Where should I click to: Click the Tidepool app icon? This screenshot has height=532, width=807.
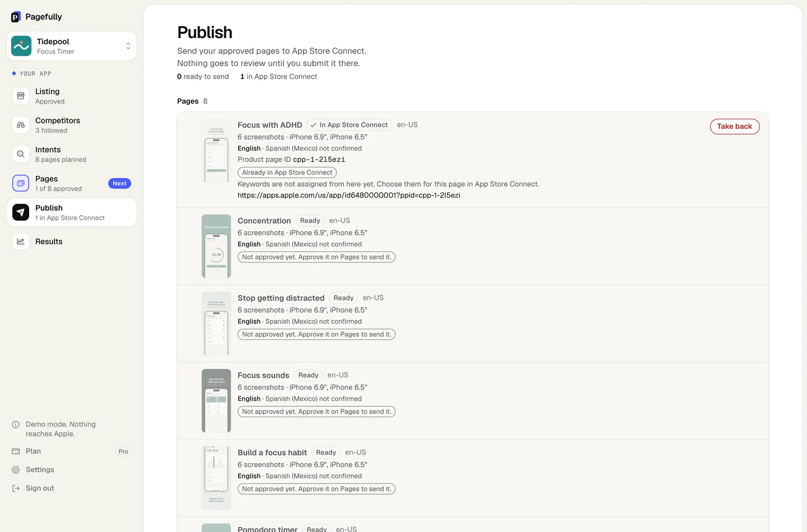click(21, 46)
